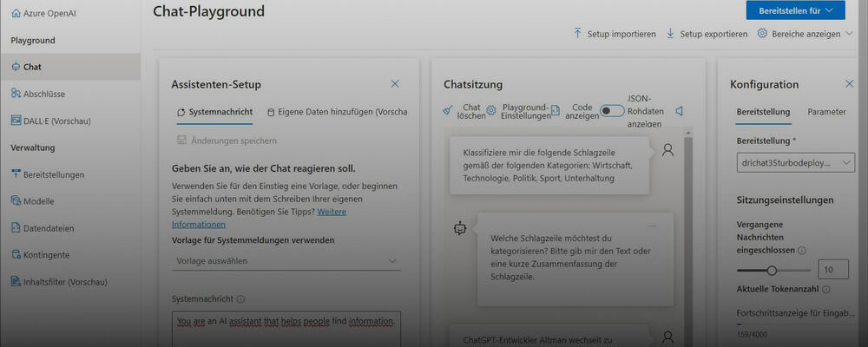Image resolution: width=868 pixels, height=347 pixels.
Task: Click into the Systemnachricht text field
Action: (286, 329)
